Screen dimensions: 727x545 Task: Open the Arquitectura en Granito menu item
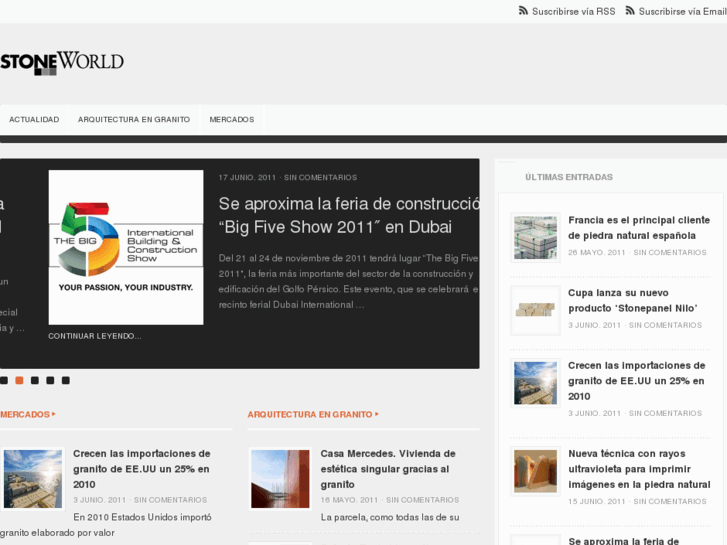click(134, 120)
